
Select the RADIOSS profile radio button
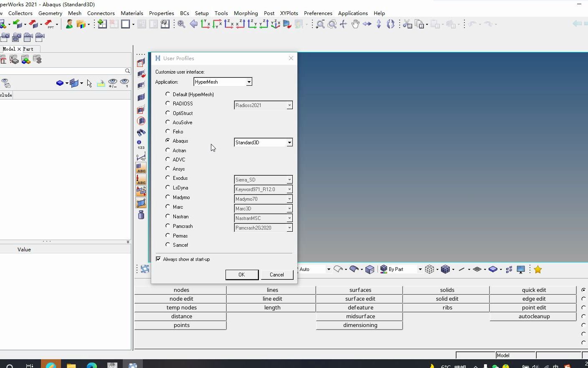pyautogui.click(x=167, y=103)
